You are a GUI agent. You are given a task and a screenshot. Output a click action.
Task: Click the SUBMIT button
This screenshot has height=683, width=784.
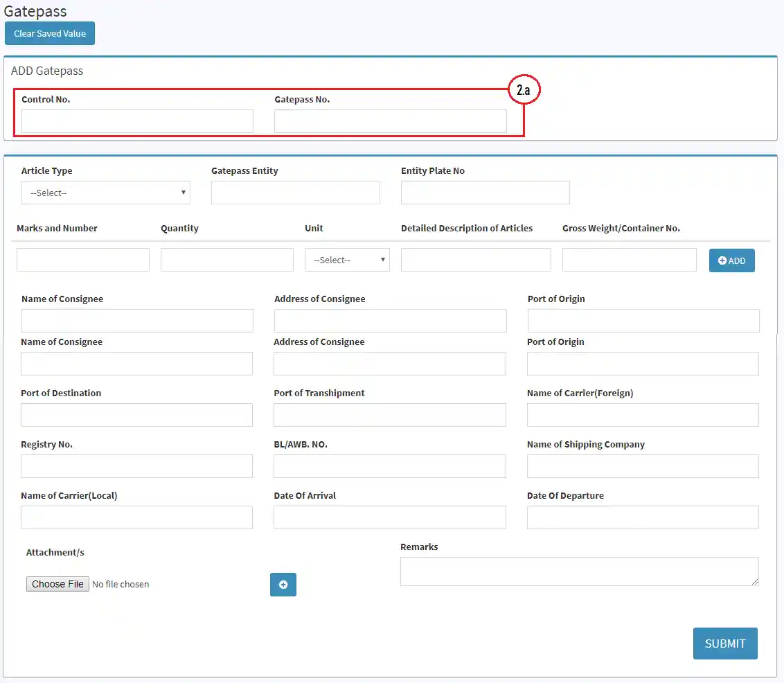[725, 644]
